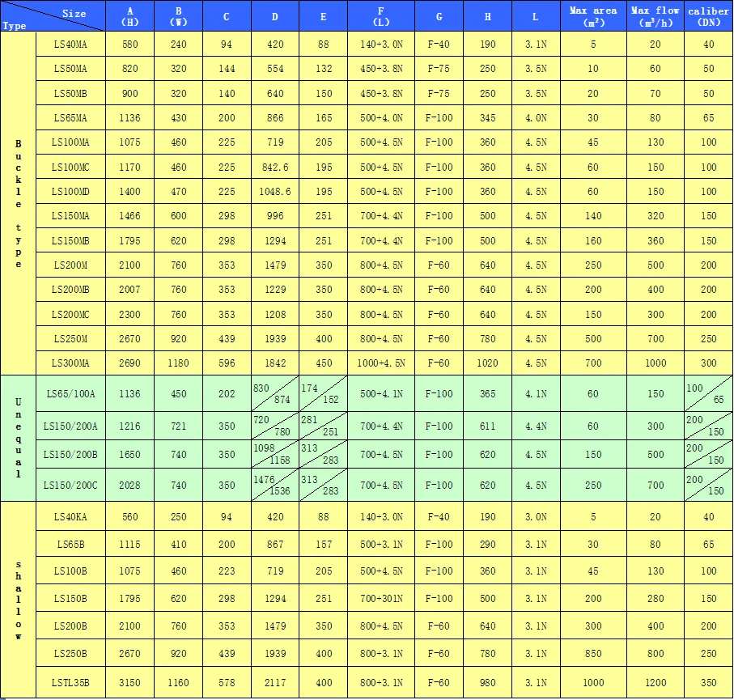This screenshot has width=734, height=700.
Task: Select the 2007 A value for LS200MB
Action: (130, 289)
